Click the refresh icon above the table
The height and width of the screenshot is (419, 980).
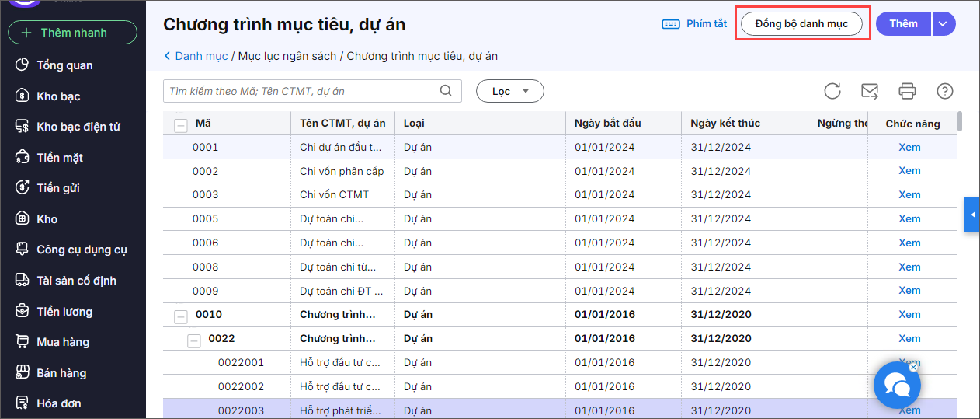832,91
